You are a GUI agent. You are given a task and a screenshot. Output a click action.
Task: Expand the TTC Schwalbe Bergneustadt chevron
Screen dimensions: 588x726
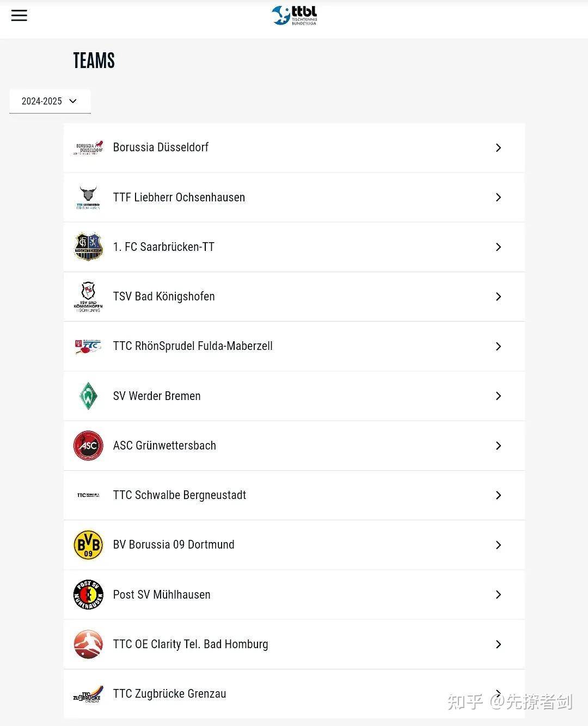click(498, 495)
